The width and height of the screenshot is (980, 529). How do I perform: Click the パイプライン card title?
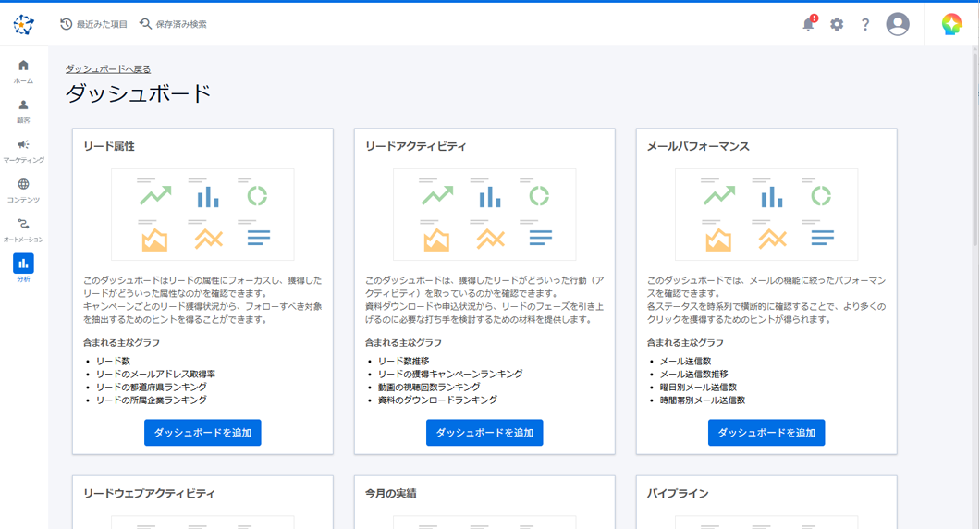click(x=678, y=493)
